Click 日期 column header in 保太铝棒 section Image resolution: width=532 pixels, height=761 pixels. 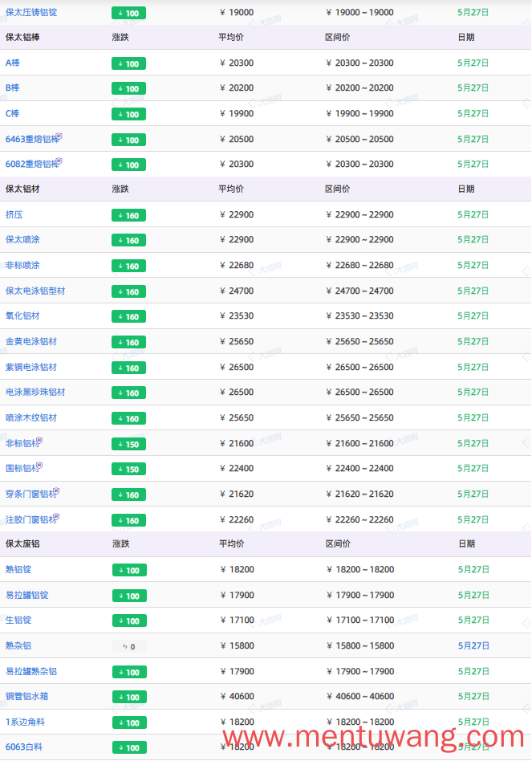pyautogui.click(x=466, y=38)
